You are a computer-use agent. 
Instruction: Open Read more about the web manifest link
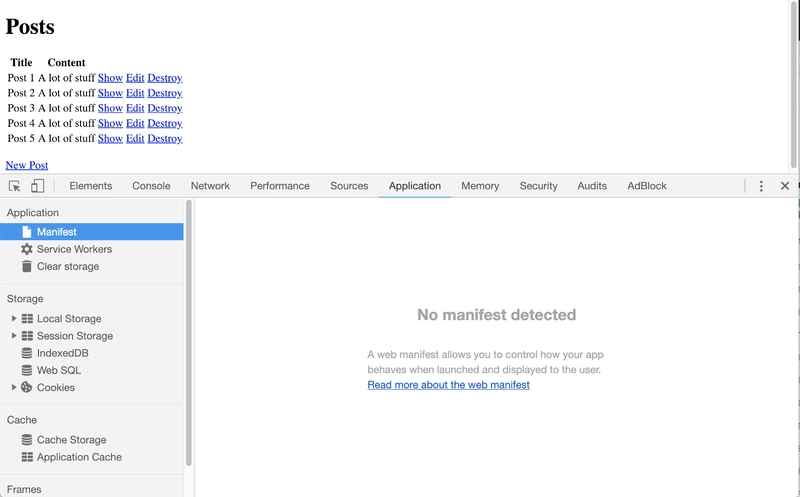tap(448, 385)
